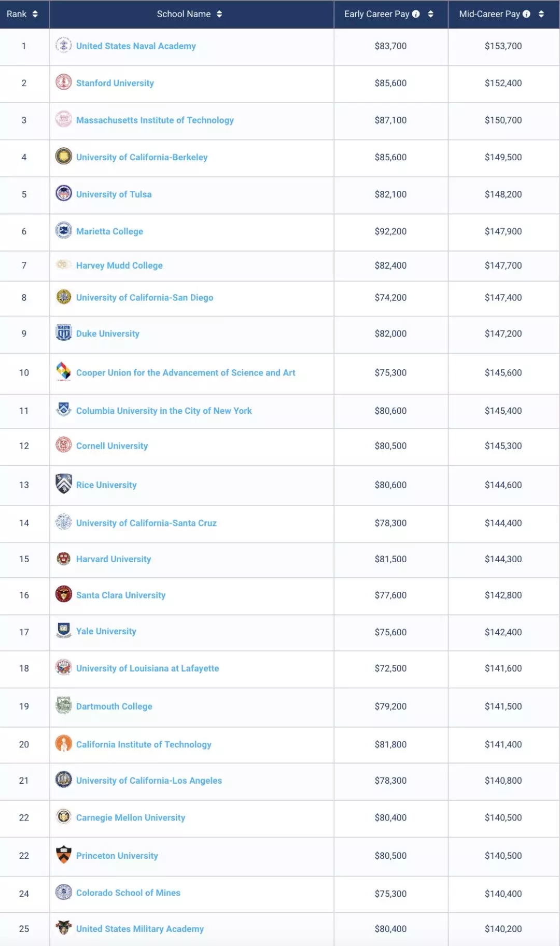Click the California Institute of Technology logo
Screen dimensions: 560x946
coord(64,743)
